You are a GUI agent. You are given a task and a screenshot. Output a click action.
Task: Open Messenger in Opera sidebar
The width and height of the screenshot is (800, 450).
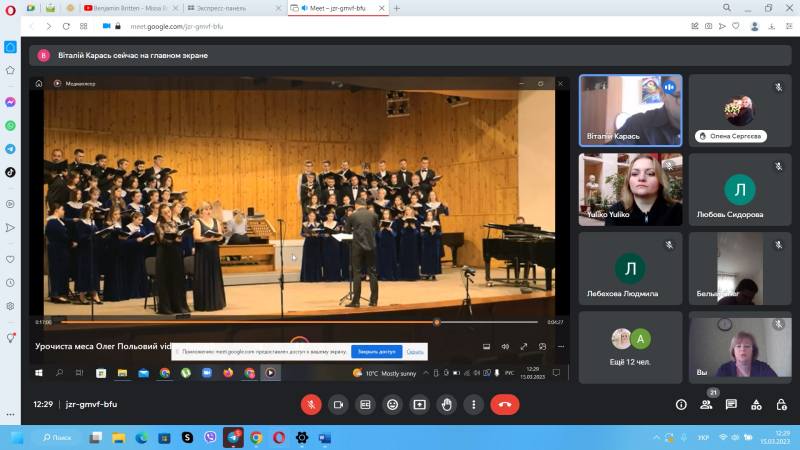10,102
